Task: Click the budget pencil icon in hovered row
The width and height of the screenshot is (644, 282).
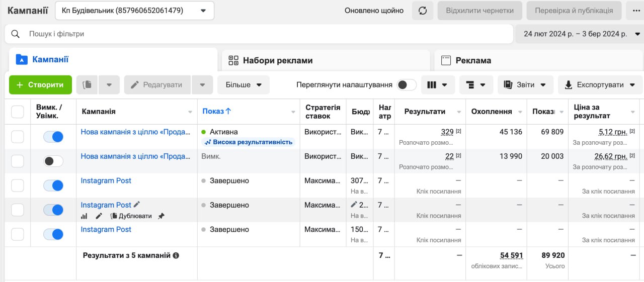Action: click(x=354, y=205)
